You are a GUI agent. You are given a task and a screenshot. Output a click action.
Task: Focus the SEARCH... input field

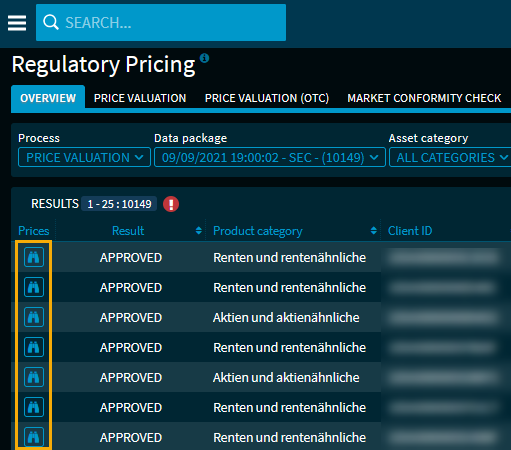pos(161,22)
